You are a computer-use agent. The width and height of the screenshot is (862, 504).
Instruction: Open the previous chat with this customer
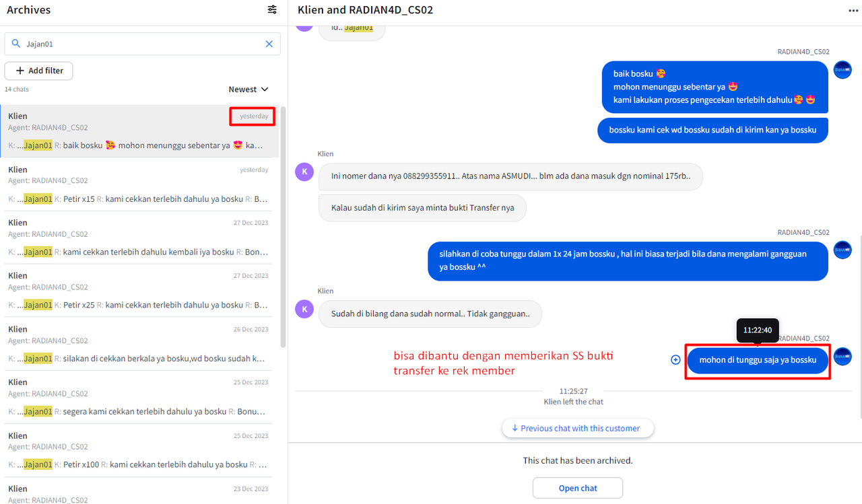(577, 428)
